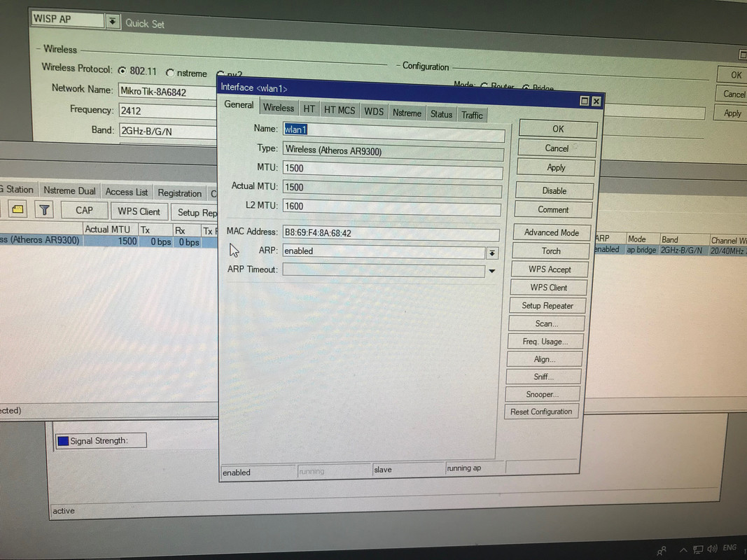The width and height of the screenshot is (747, 560).
Task: Click the Comment button
Action: pyautogui.click(x=553, y=209)
